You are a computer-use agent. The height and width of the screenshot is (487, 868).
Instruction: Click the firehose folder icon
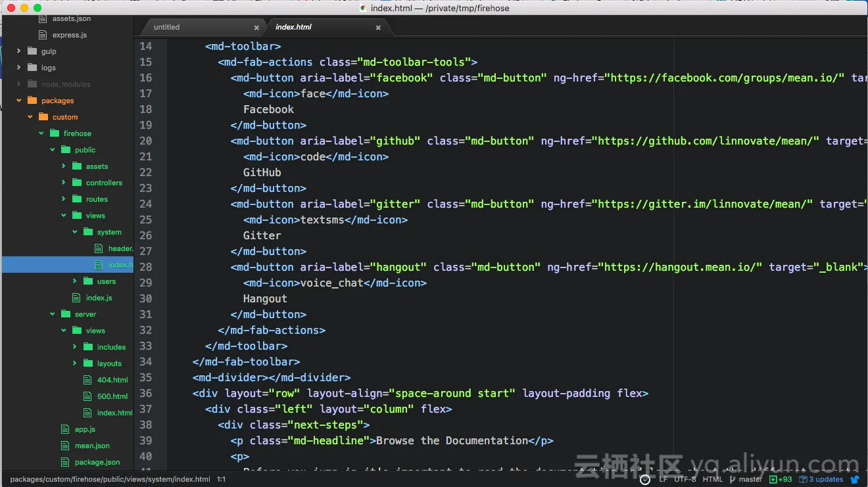pos(54,133)
